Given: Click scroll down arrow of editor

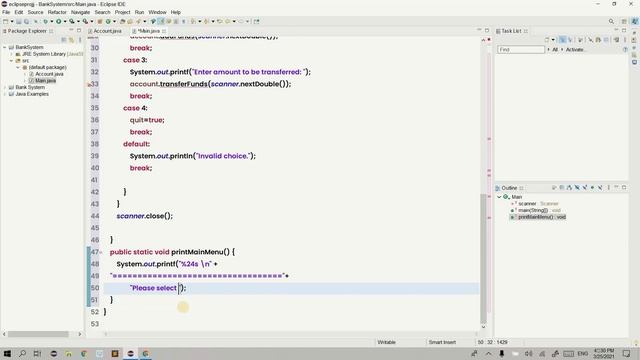Looking at the screenshot, I should [x=484, y=327].
